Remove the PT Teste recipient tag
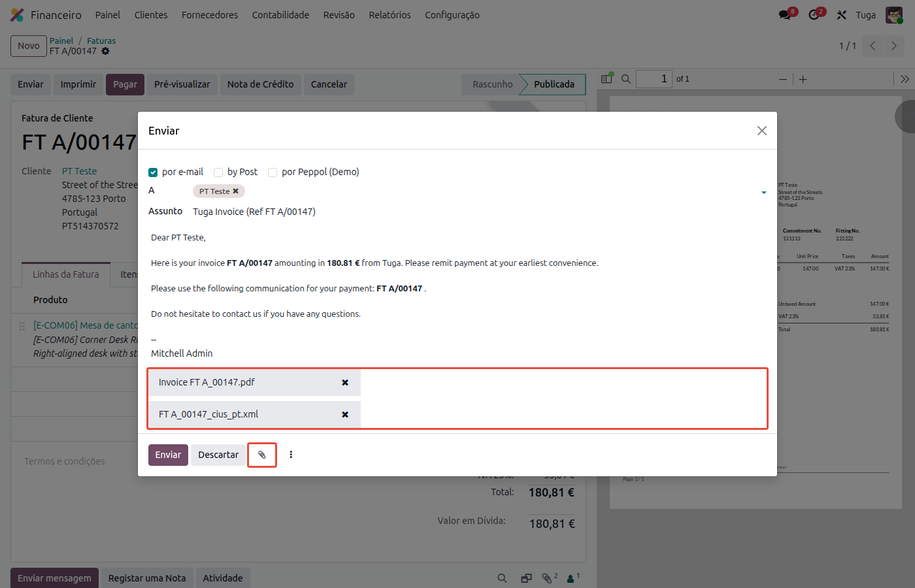The height and width of the screenshot is (588, 915). 236,191
